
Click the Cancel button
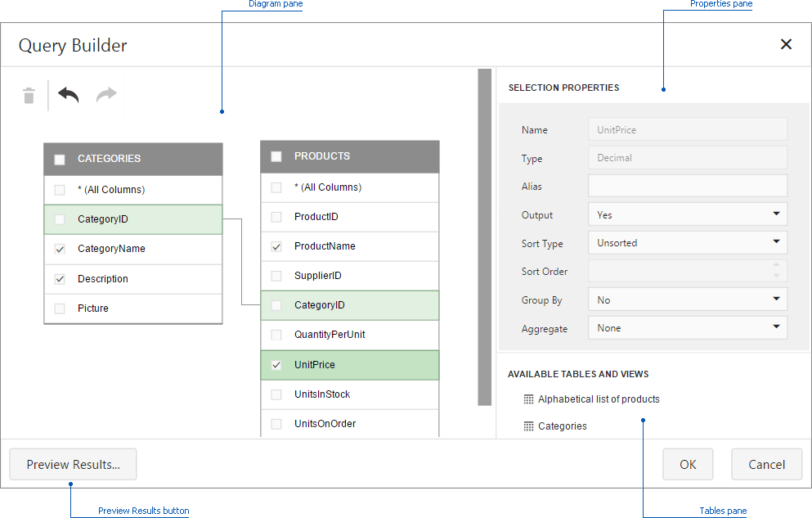(766, 464)
